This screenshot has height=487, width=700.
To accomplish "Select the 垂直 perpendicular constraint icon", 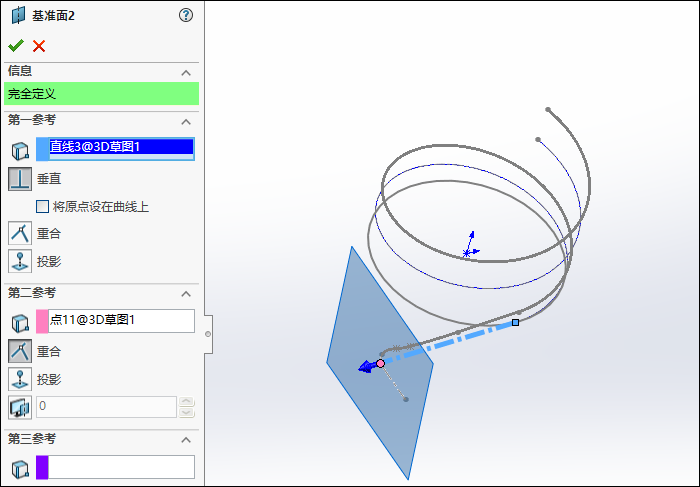I will click(x=20, y=179).
